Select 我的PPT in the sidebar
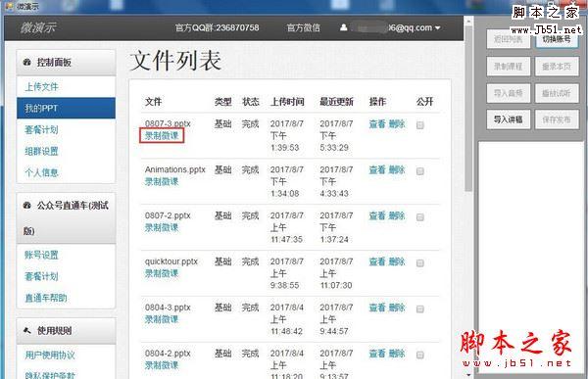The height and width of the screenshot is (379, 588). 66,109
